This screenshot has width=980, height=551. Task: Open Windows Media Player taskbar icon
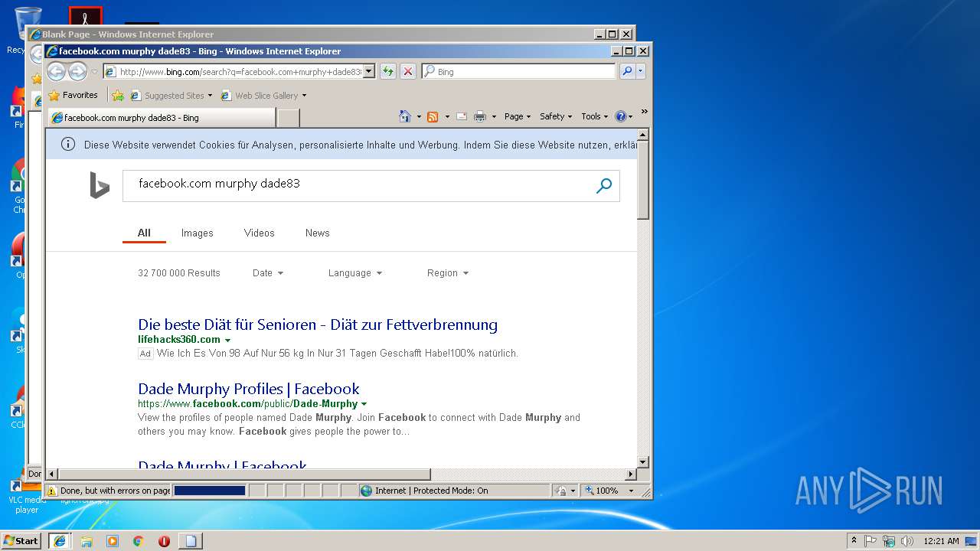point(113,541)
